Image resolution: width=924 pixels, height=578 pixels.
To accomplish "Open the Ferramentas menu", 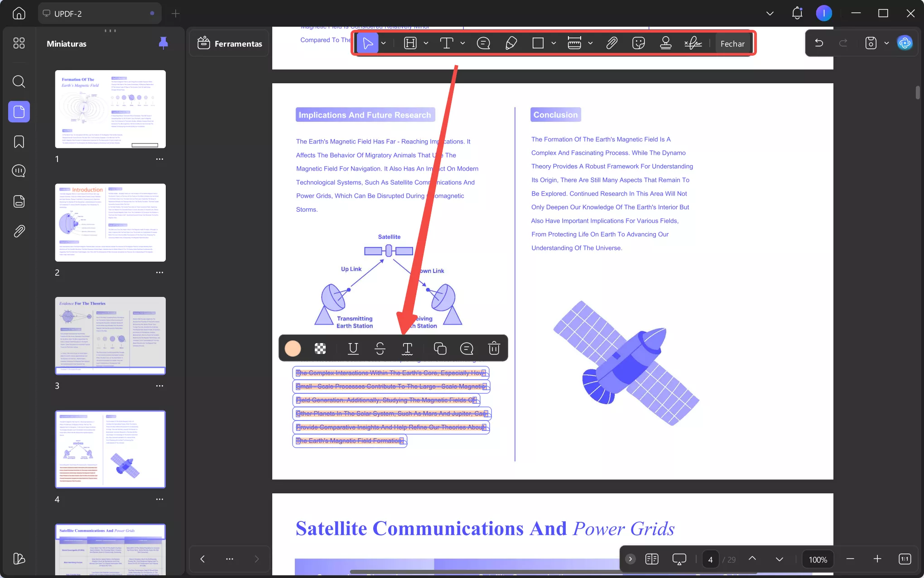I will coord(229,43).
